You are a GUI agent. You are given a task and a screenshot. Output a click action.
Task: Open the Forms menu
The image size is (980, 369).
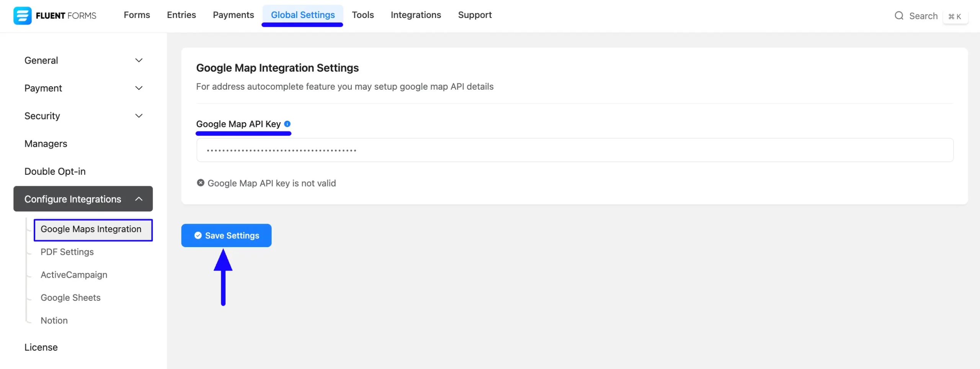click(137, 15)
